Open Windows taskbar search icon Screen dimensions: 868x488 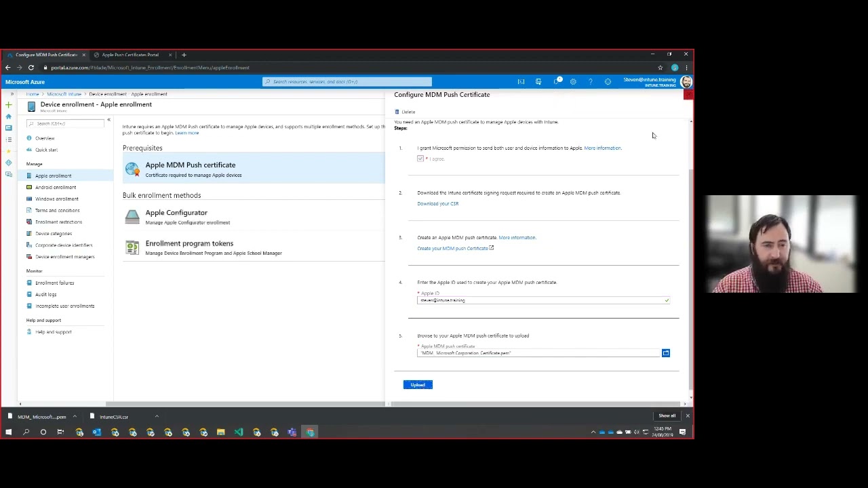26,432
